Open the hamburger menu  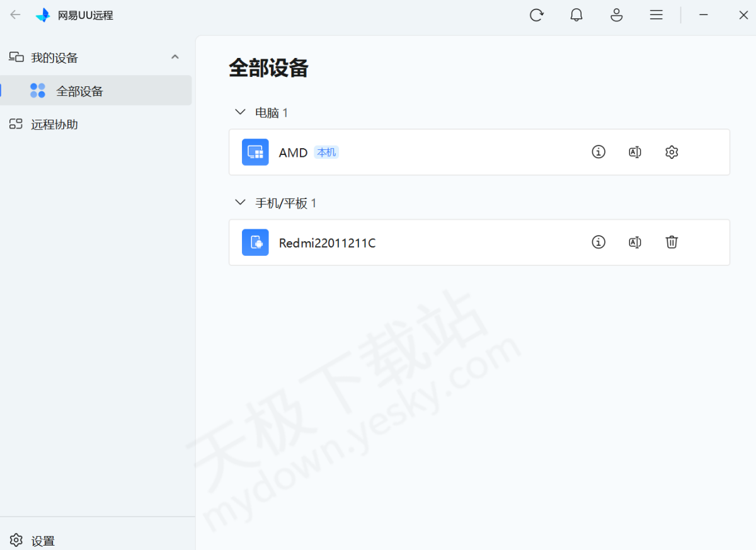[656, 15]
